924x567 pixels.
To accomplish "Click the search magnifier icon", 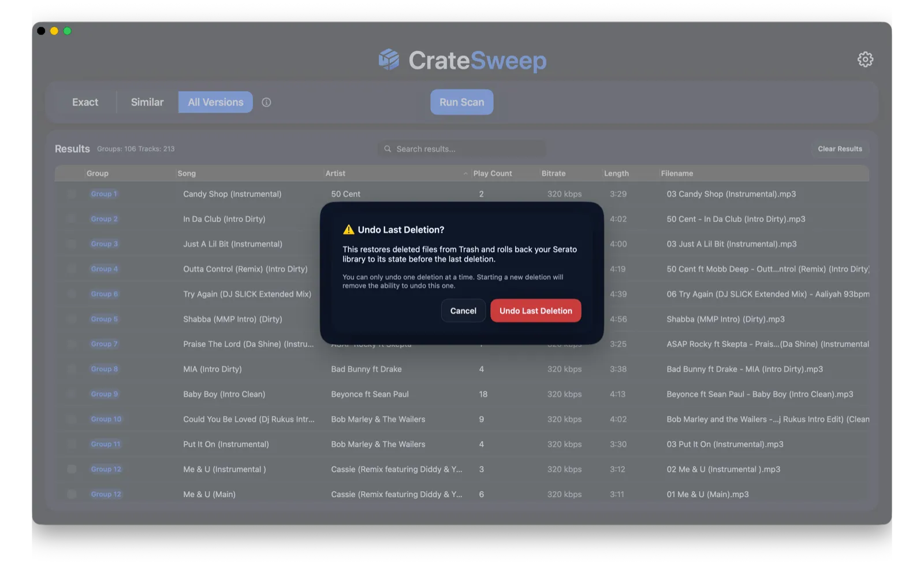I will click(388, 149).
